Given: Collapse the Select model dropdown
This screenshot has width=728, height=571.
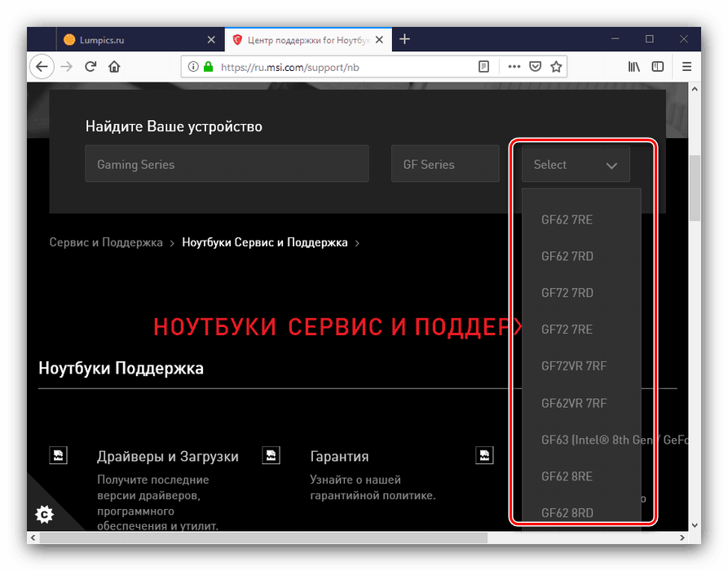Looking at the screenshot, I should [x=576, y=163].
